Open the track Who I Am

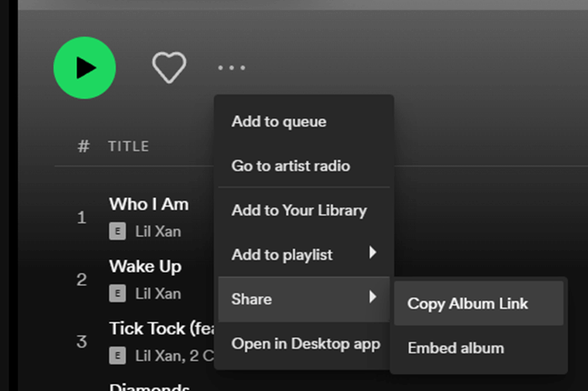coord(149,204)
